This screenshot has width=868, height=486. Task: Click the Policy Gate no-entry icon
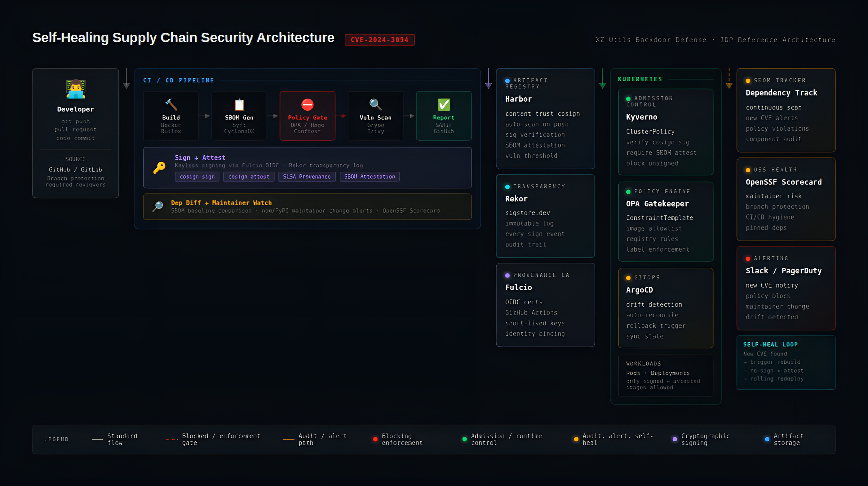click(x=307, y=105)
